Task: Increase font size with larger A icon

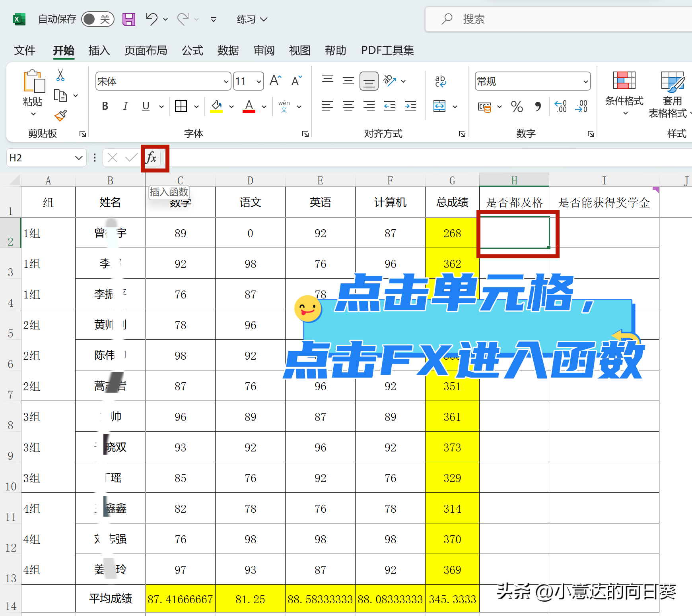Action: coord(276,81)
